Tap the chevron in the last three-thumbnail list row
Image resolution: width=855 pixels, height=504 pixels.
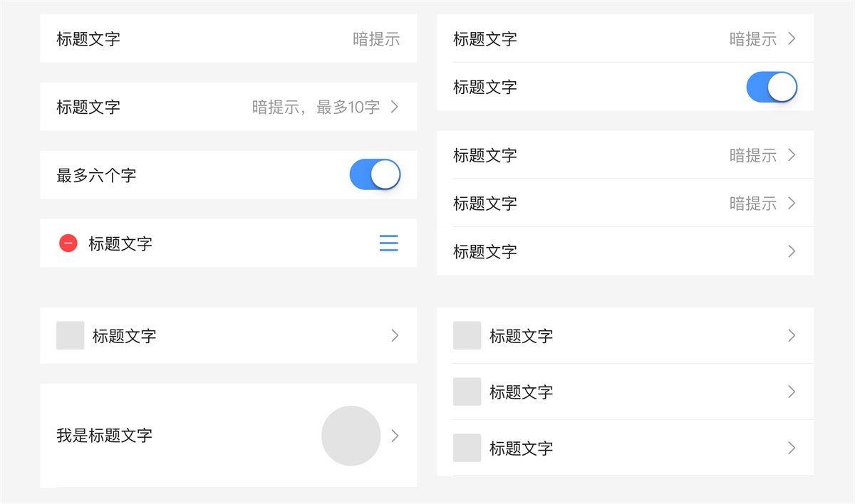click(x=792, y=448)
